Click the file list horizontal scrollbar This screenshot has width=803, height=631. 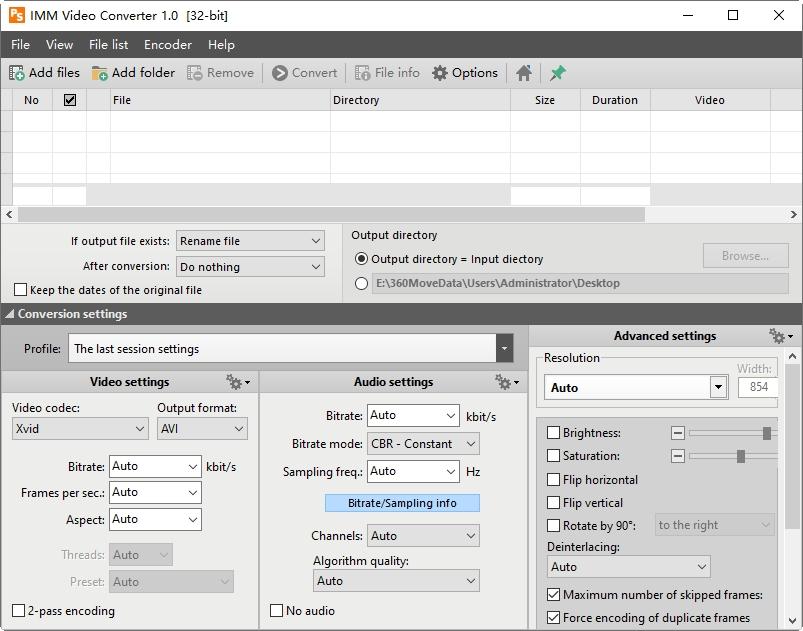coord(331,215)
